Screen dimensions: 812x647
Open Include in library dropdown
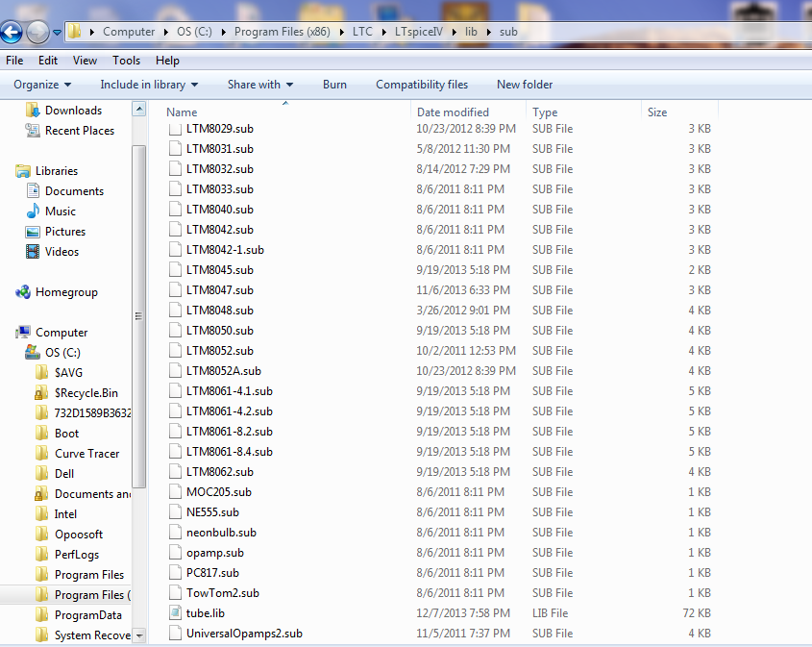point(149,85)
